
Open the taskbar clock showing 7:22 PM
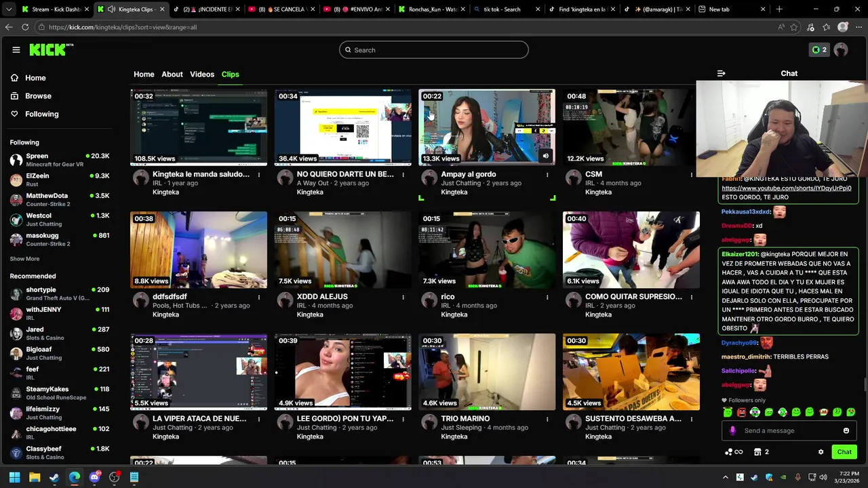[849, 477]
